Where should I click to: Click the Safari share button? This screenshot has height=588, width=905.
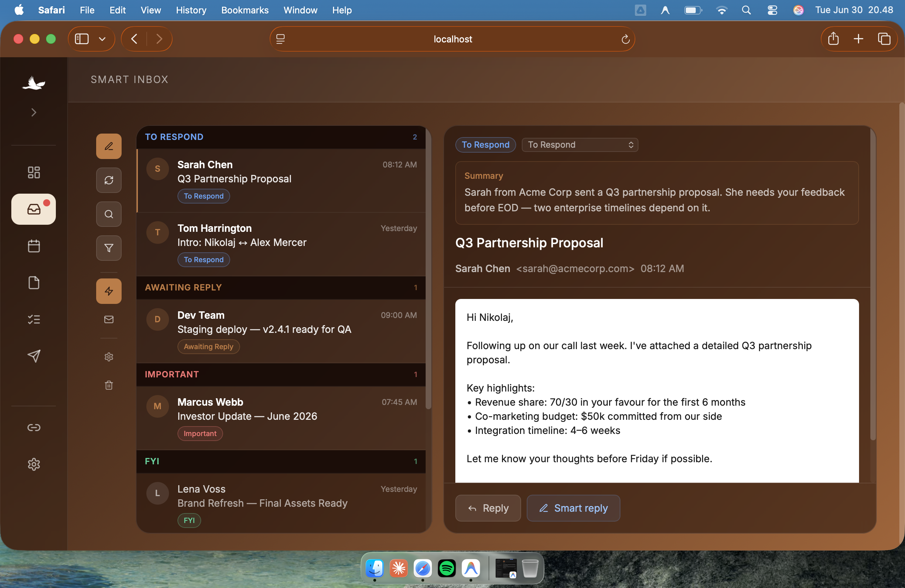833,39
